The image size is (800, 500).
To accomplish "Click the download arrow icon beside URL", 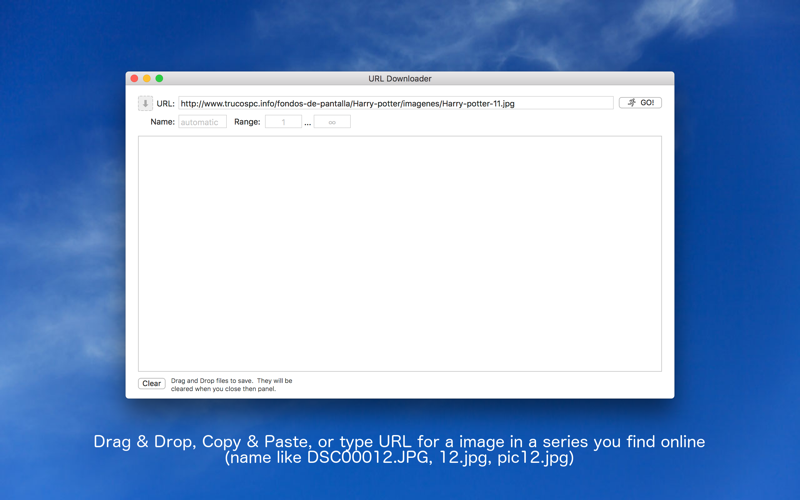I will (145, 104).
